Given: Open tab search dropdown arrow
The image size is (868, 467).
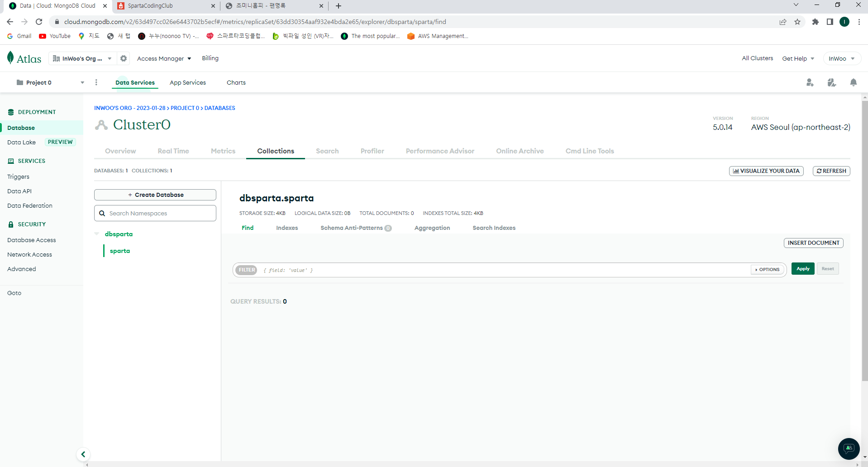Looking at the screenshot, I should click(x=796, y=5).
